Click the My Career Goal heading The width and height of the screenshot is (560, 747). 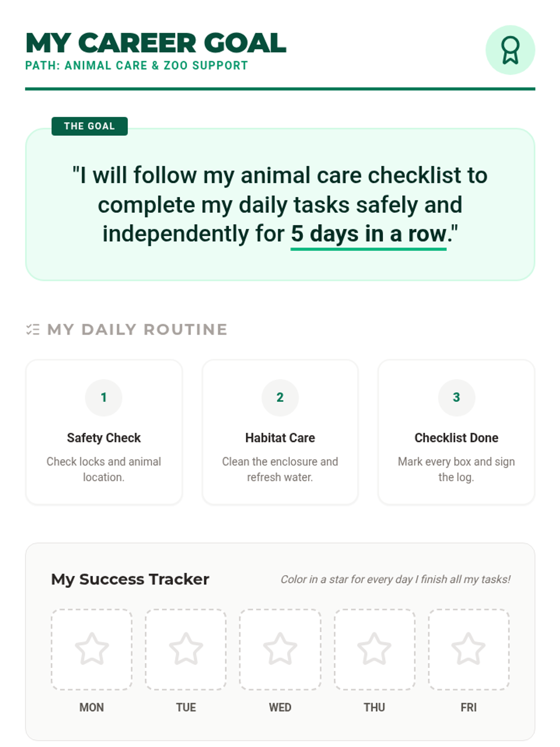(x=156, y=43)
